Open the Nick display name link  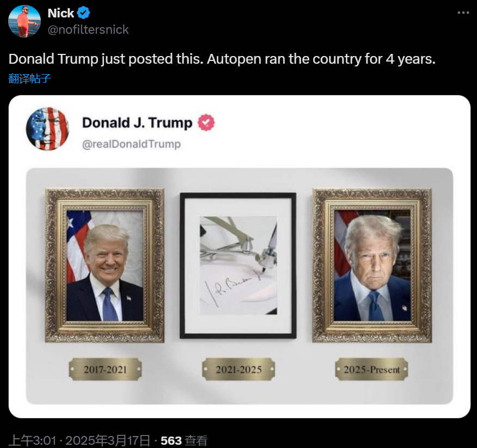(60, 13)
